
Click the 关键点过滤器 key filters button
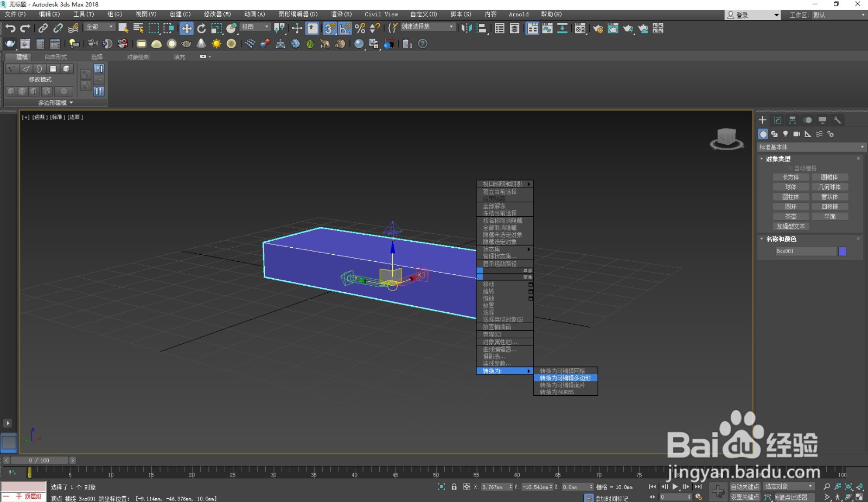pyautogui.click(x=794, y=497)
